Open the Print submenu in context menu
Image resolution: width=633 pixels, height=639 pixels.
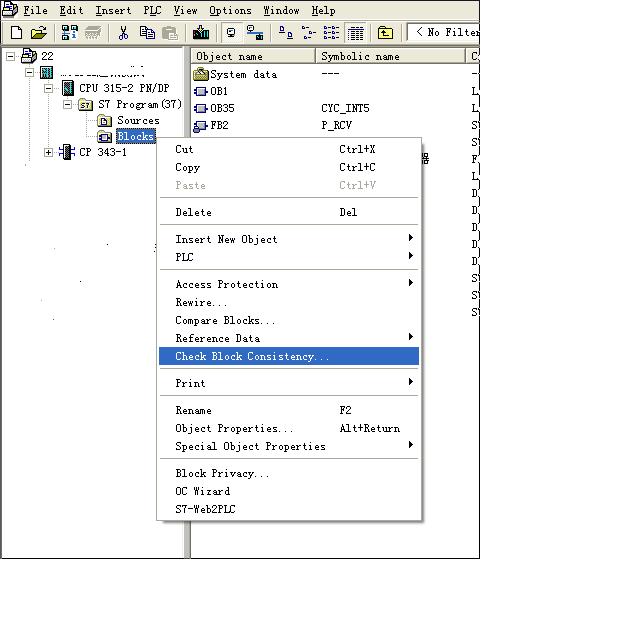pyautogui.click(x=289, y=383)
